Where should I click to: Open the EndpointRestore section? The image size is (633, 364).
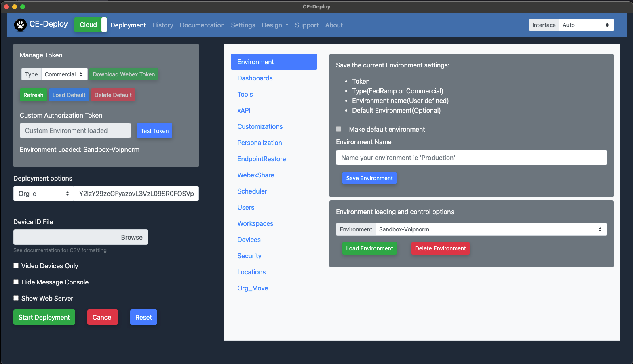click(x=262, y=159)
